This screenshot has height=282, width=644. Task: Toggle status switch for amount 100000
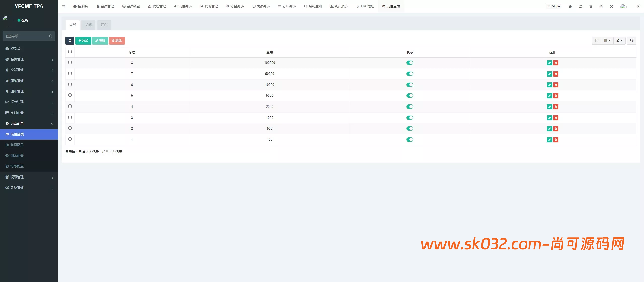(410, 63)
